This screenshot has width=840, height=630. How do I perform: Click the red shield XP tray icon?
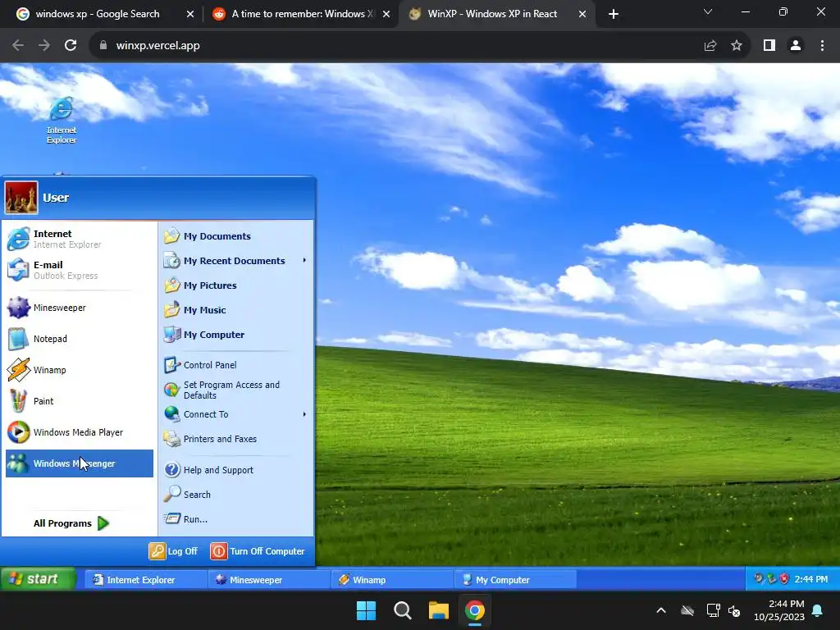click(x=784, y=578)
